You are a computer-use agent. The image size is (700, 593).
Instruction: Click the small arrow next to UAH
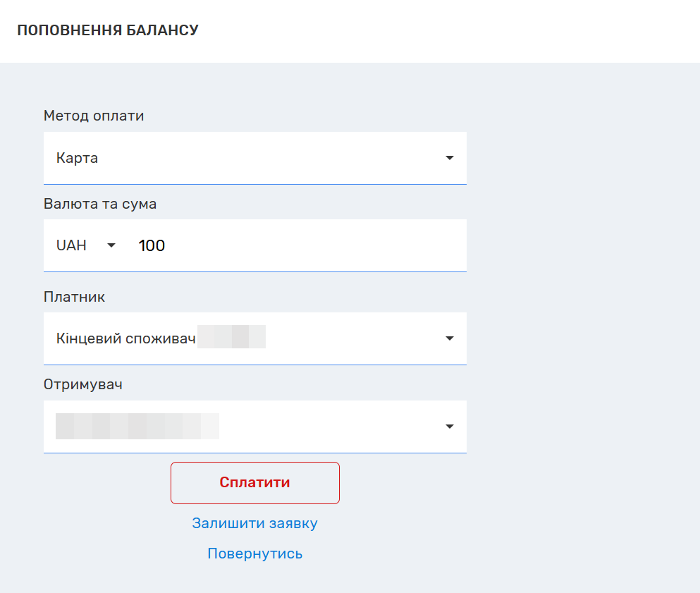[x=111, y=245]
